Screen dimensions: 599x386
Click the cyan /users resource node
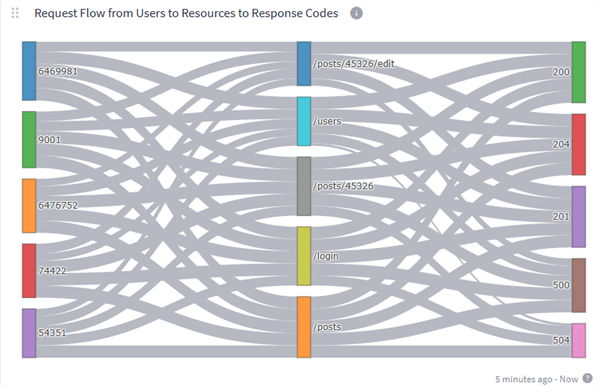[x=304, y=121]
